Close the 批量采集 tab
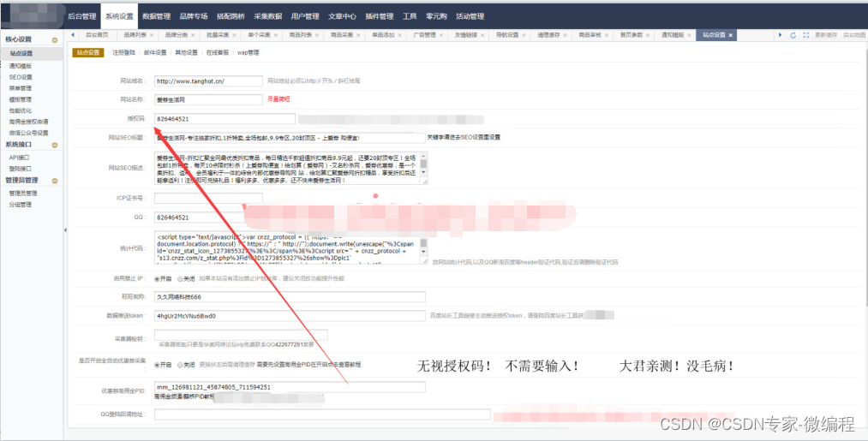 234,35
